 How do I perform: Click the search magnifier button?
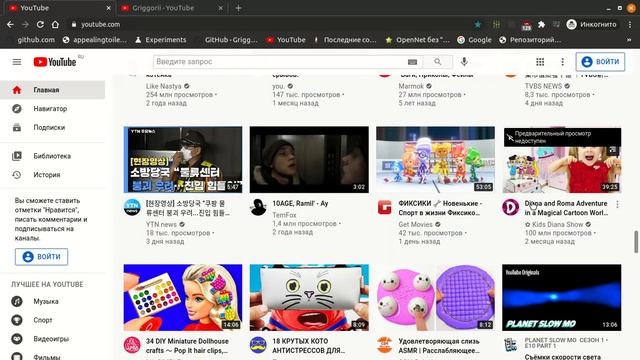[438, 62]
